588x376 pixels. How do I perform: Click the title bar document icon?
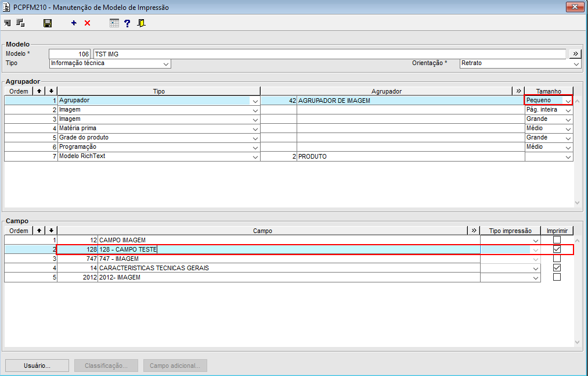tap(6, 7)
